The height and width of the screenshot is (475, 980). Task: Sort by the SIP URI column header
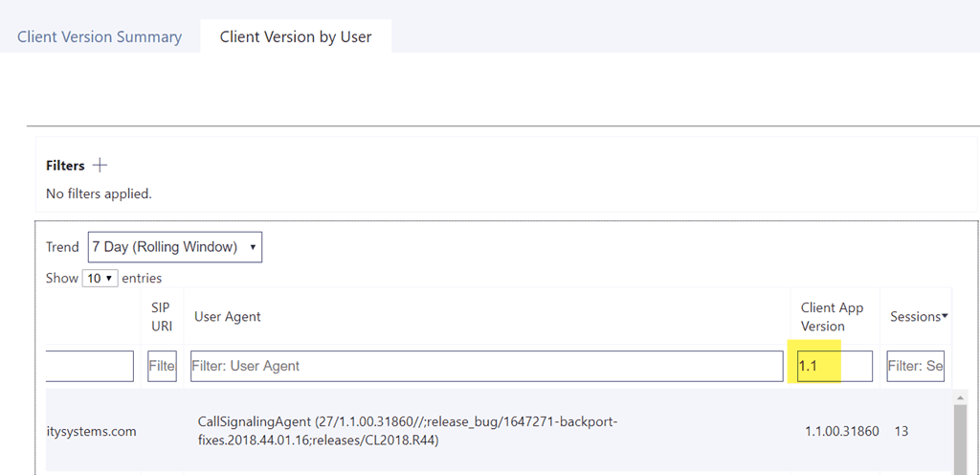click(161, 317)
